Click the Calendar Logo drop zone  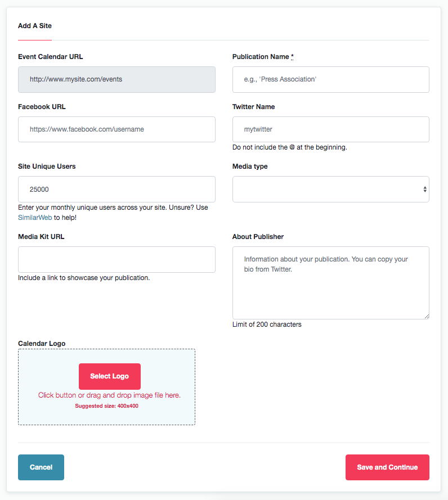tap(106, 387)
